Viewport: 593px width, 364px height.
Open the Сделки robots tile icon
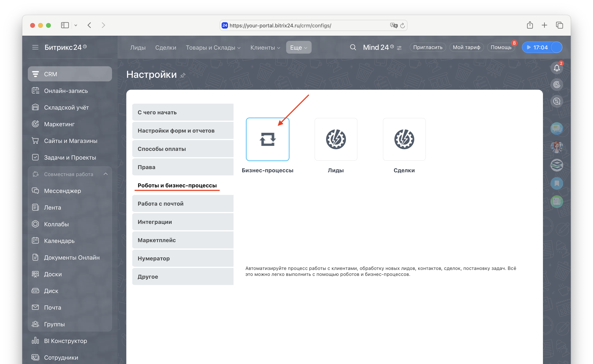[x=404, y=139]
